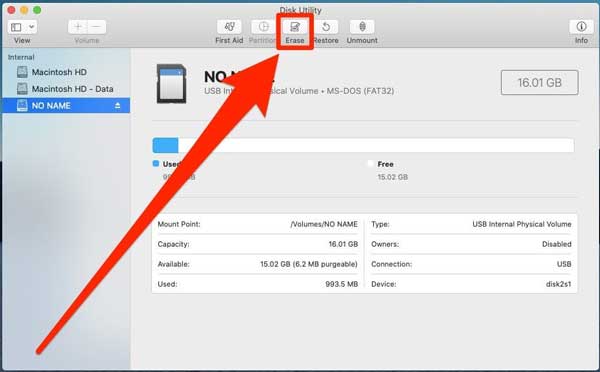Minimize the Disk Utility window
Screen dimensions: 600x372
click(24, 10)
